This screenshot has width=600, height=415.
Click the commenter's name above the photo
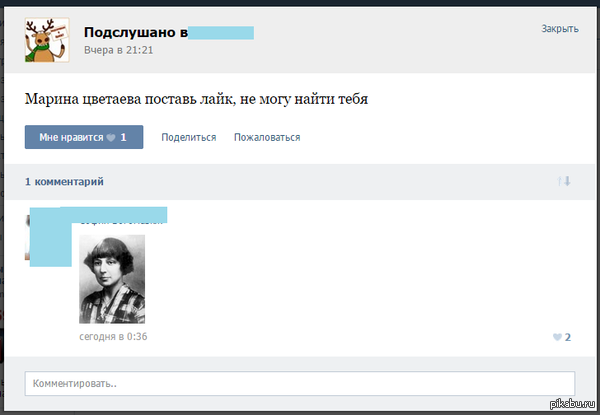(x=122, y=215)
